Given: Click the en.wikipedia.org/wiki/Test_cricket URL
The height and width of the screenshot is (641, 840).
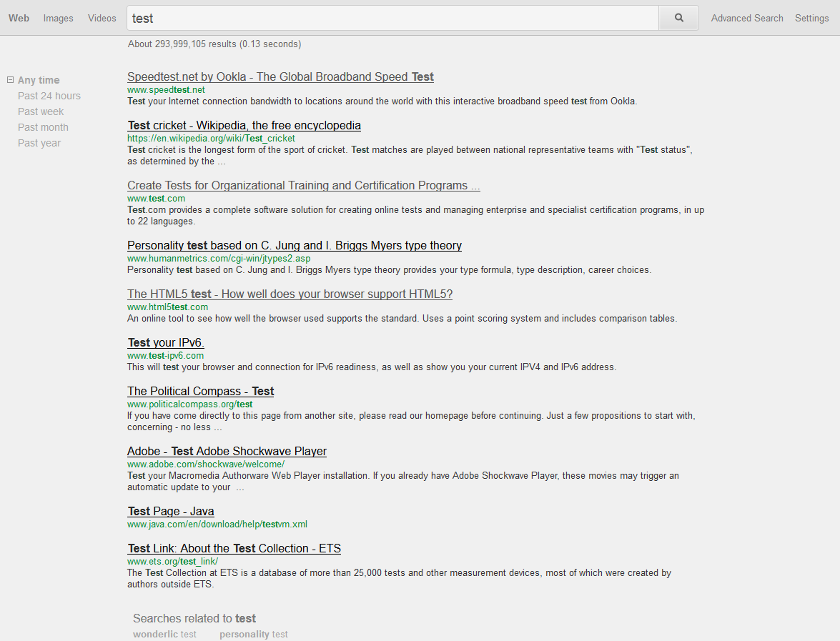Looking at the screenshot, I should click(211, 138).
